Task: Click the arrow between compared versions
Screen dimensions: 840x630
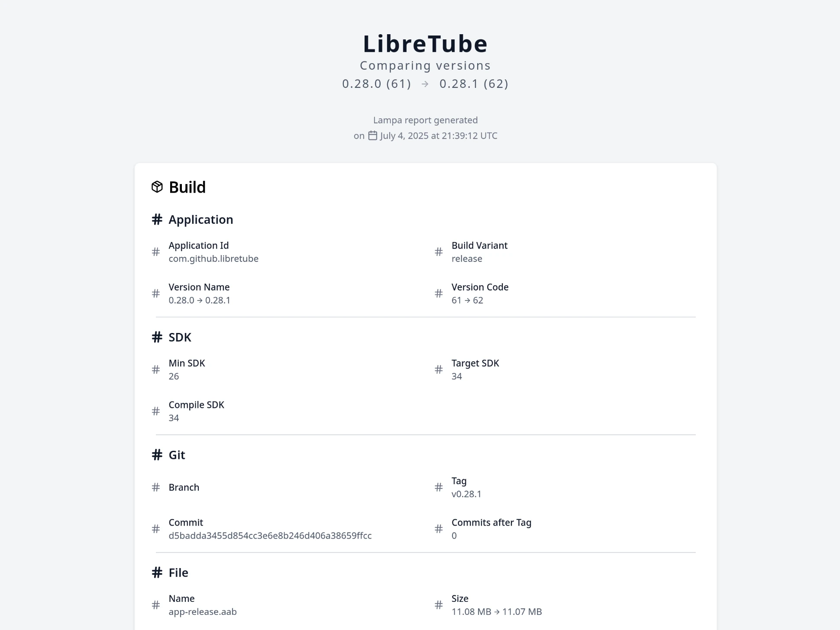Action: point(425,84)
